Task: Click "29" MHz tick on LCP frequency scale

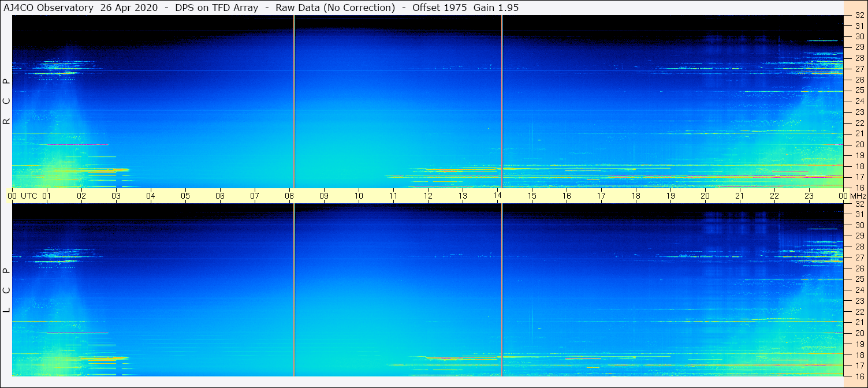Action: pyautogui.click(x=859, y=236)
